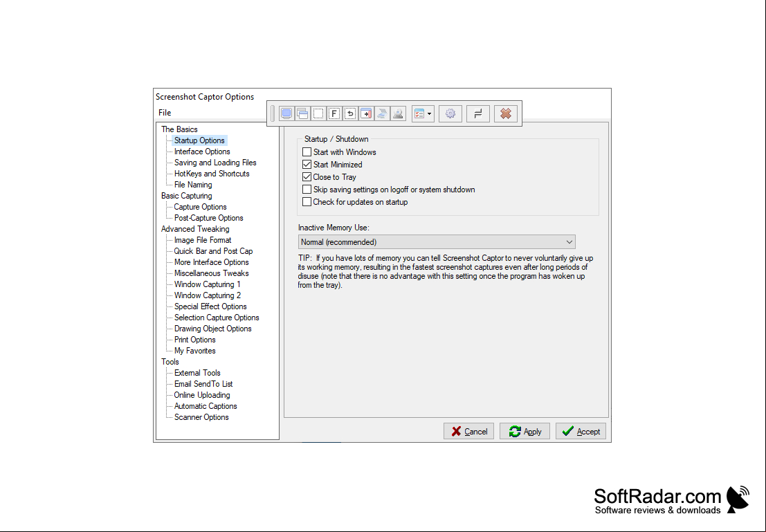Open HotKeys and Shortcuts page

click(x=212, y=174)
